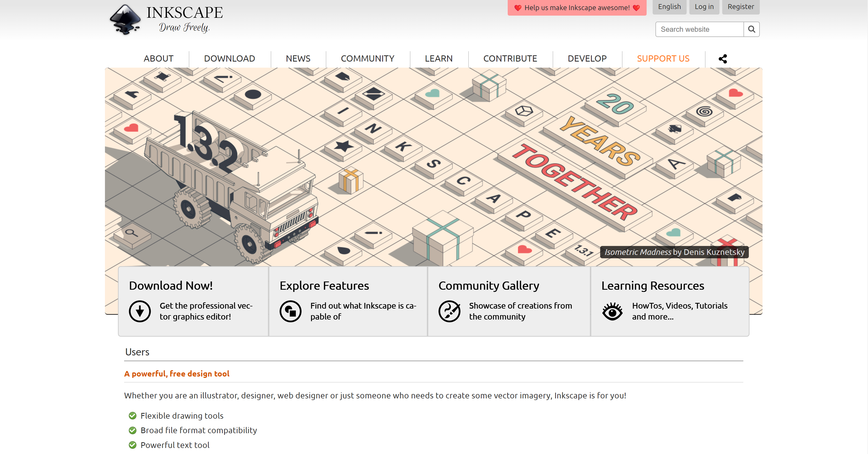Open the Explore Features heading link
This screenshot has height=454, width=868.
(324, 286)
